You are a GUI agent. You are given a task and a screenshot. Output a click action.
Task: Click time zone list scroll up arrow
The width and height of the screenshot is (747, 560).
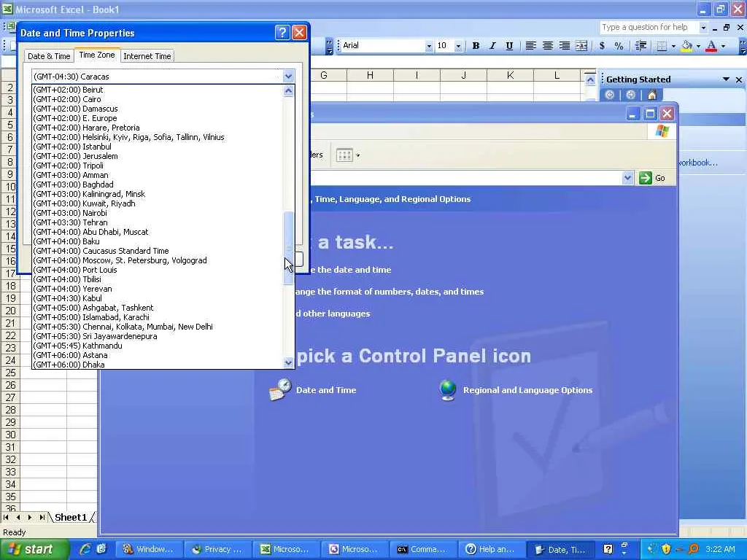pos(288,90)
